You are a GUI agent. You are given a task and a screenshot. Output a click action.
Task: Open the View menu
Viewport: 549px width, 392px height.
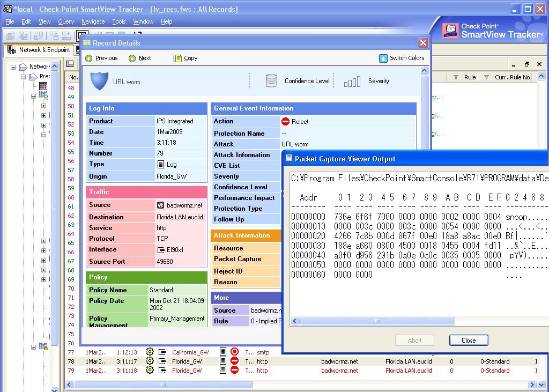(x=44, y=22)
